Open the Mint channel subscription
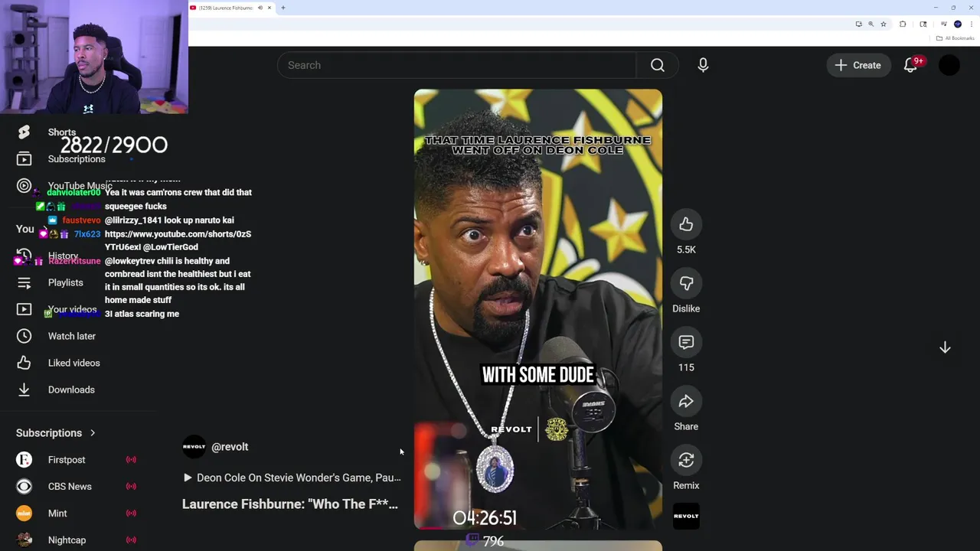Image resolution: width=980 pixels, height=551 pixels. pyautogui.click(x=57, y=514)
